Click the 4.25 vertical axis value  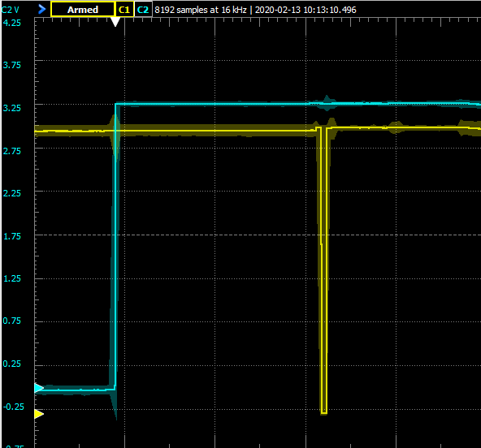pyautogui.click(x=11, y=23)
